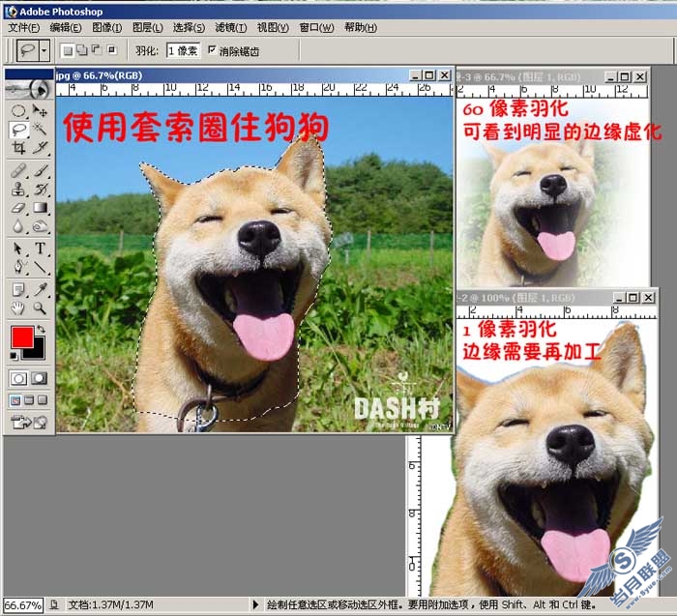This screenshot has width=677, height=616.
Task: Minimize the 100% (图层 1,RGB) window
Action: (x=619, y=298)
